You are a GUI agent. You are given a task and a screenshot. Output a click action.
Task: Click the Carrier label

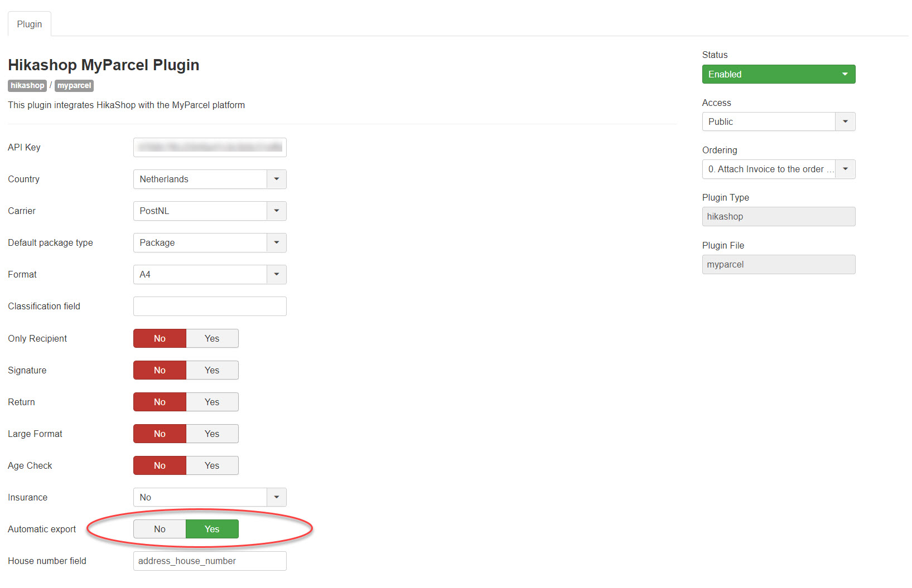coord(22,211)
